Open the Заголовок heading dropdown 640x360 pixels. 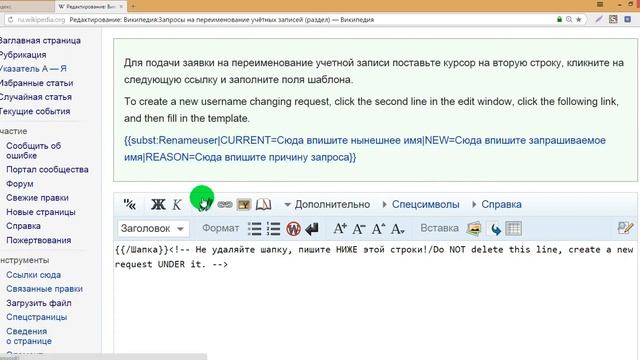(153, 229)
